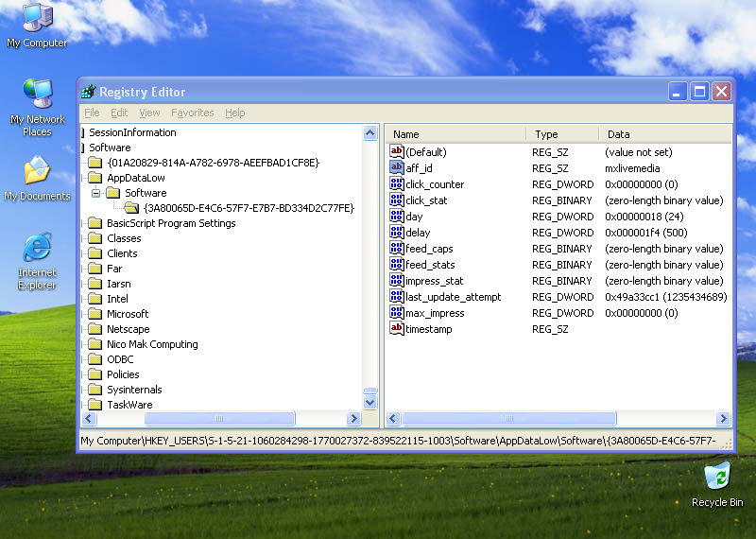This screenshot has width=756, height=539.
Task: Open the Edit menu
Action: pyautogui.click(x=119, y=113)
